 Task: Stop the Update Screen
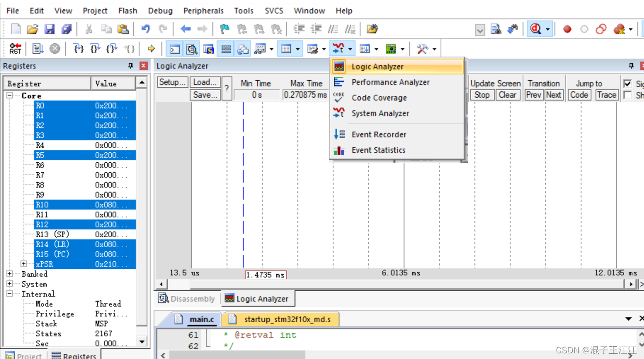click(482, 95)
